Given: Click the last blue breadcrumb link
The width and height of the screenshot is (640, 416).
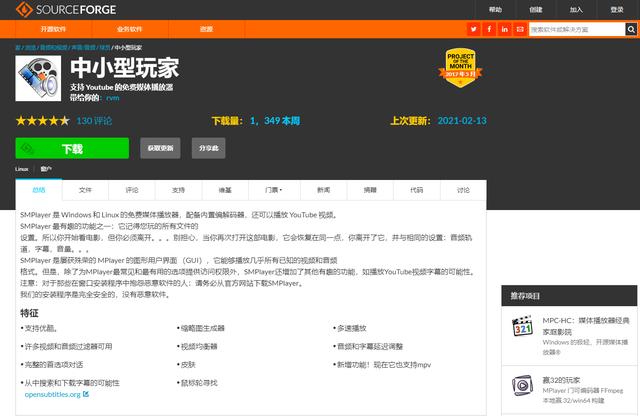Looking at the screenshot, I should pos(105,48).
